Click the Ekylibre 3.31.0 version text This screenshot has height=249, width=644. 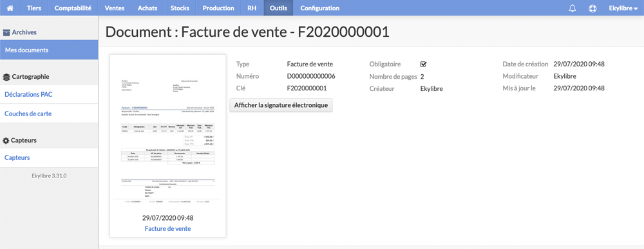(x=49, y=175)
